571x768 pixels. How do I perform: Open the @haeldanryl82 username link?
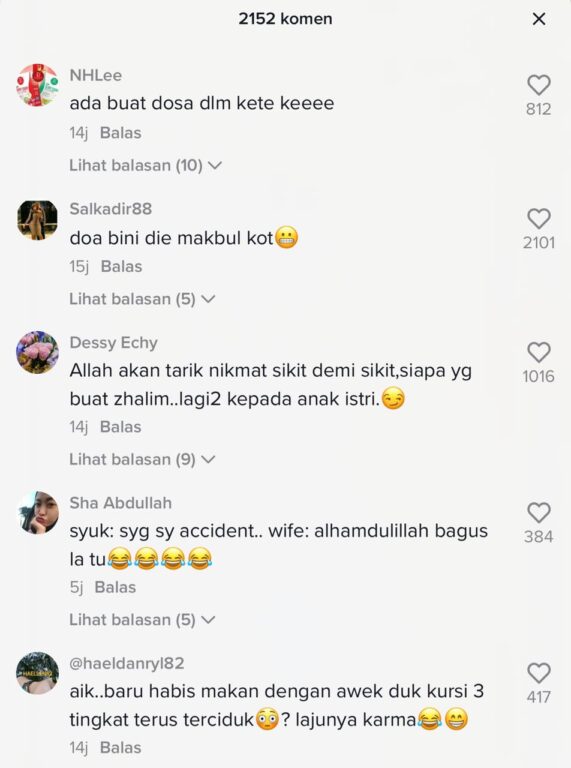point(127,664)
